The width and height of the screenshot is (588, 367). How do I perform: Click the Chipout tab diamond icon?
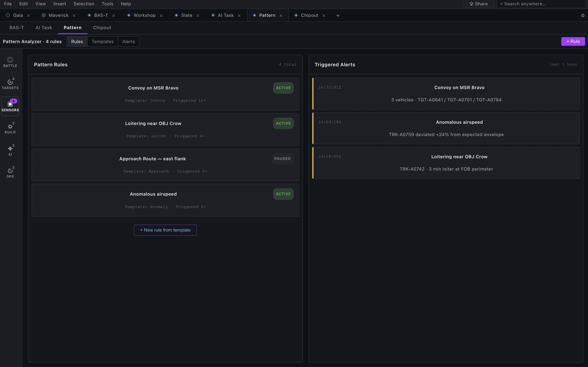coord(296,15)
